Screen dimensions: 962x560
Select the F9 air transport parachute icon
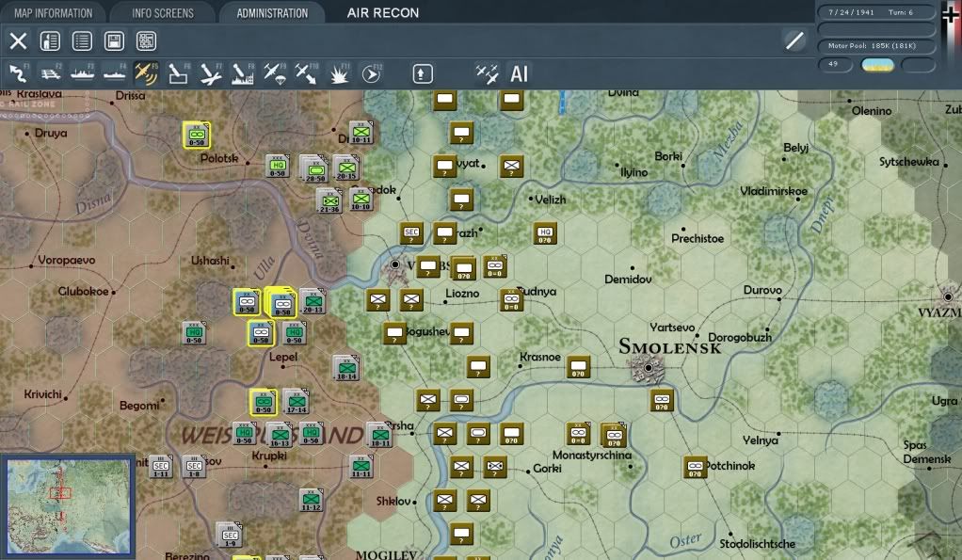tap(274, 73)
